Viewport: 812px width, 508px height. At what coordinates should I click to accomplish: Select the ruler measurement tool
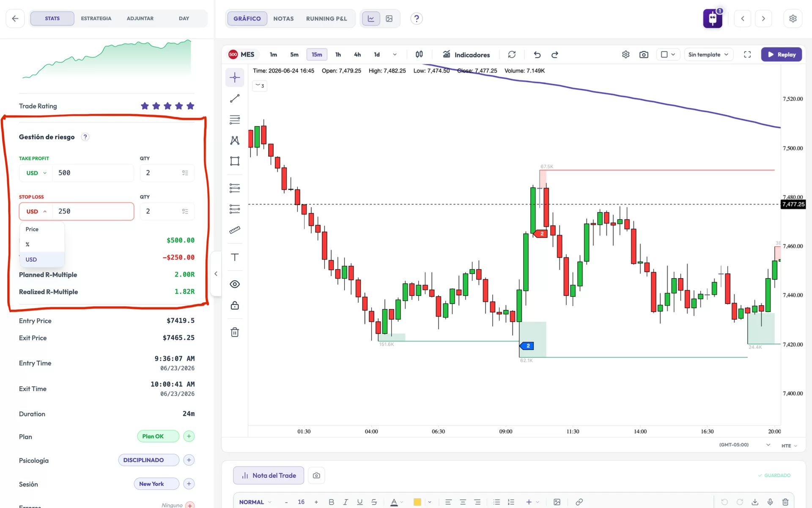click(235, 230)
